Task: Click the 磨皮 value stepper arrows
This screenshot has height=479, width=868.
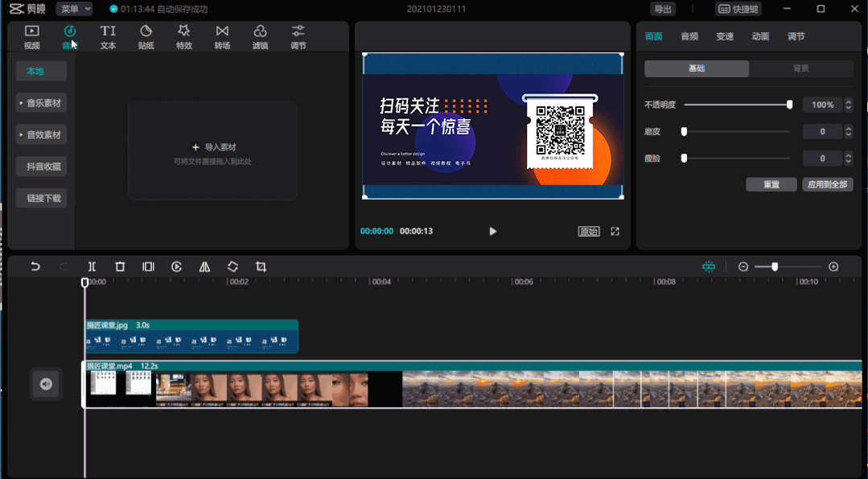Action: 849,131
